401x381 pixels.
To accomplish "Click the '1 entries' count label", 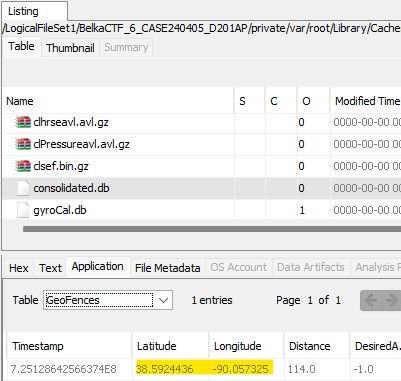I will [212, 300].
